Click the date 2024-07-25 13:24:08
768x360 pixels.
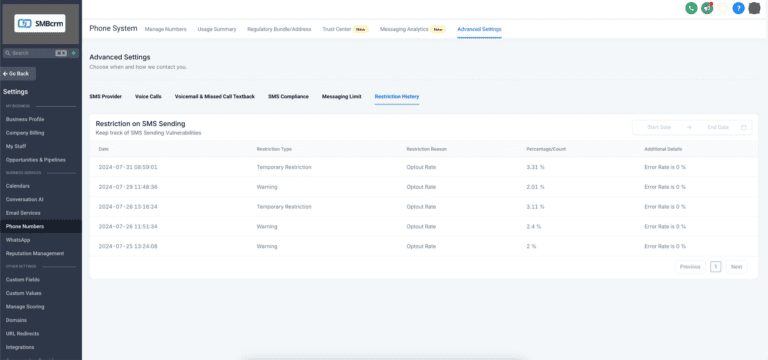pyautogui.click(x=128, y=246)
